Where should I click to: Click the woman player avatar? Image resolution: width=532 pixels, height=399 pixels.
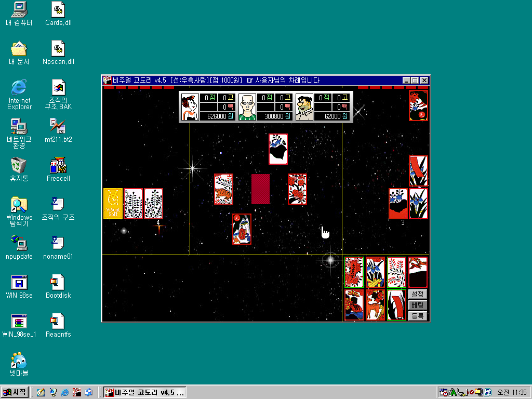click(190, 107)
